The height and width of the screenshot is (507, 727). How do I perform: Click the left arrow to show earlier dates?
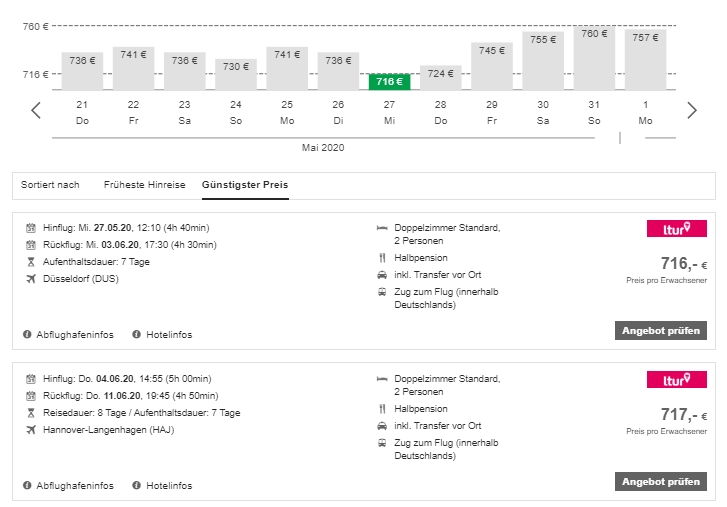coord(36,110)
